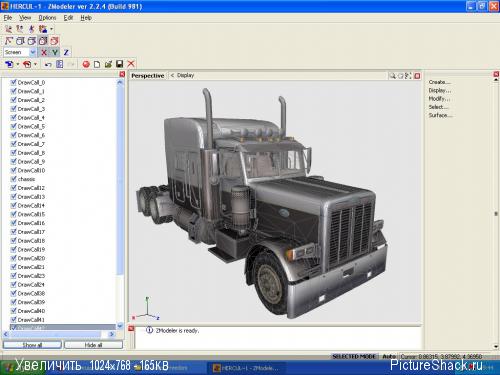Expand the Display... tools group
The width and height of the screenshot is (500, 375).
[440, 90]
